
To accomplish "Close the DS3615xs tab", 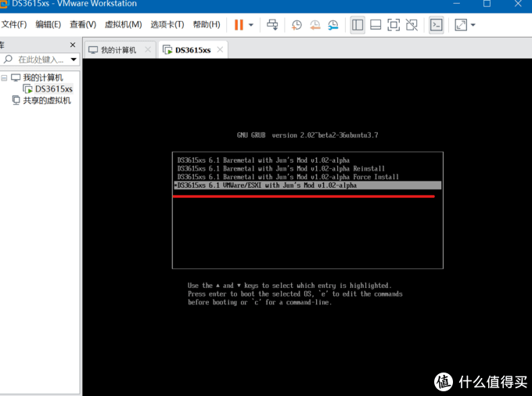I will pos(220,49).
